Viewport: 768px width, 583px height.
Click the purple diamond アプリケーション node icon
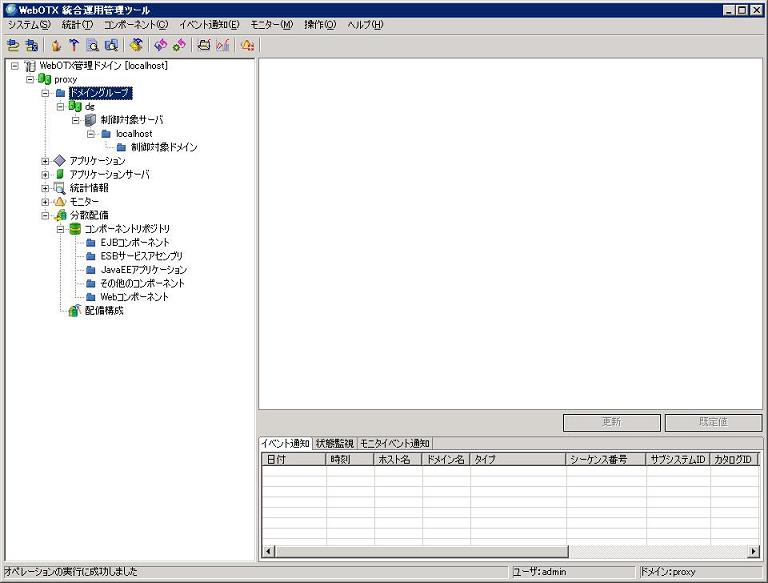pos(60,161)
